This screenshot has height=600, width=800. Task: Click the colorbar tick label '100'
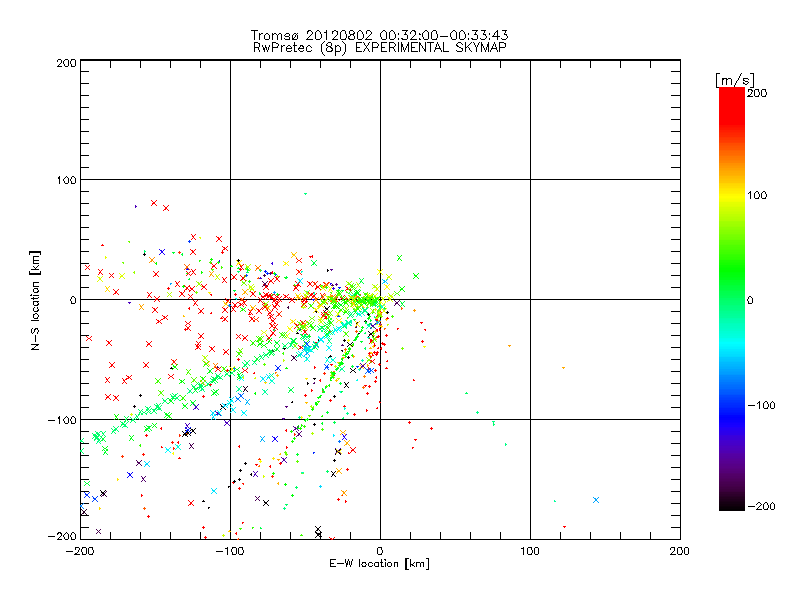(757, 195)
